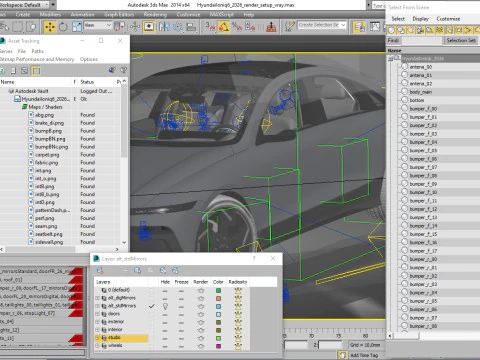Open the reference coordinate system View dropdown
Screen dimensions: 480x360
pyautogui.click(x=98, y=25)
